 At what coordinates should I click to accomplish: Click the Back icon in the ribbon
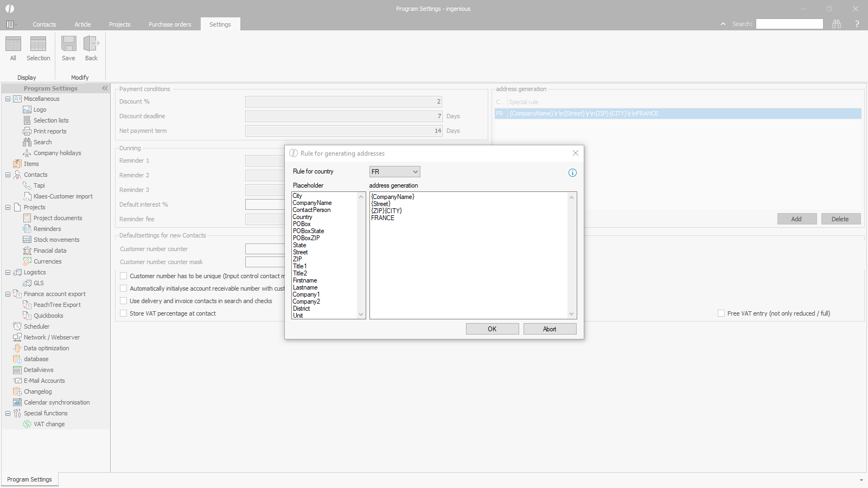(x=91, y=44)
